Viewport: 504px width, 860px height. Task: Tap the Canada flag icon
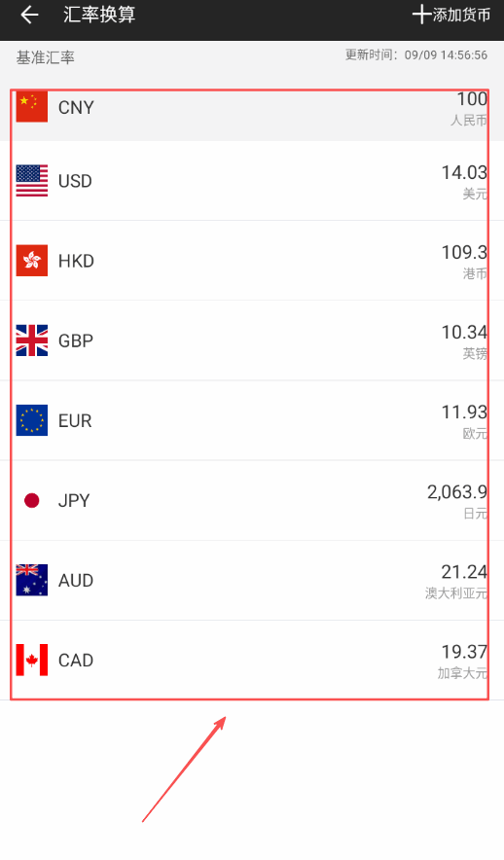tap(32, 660)
